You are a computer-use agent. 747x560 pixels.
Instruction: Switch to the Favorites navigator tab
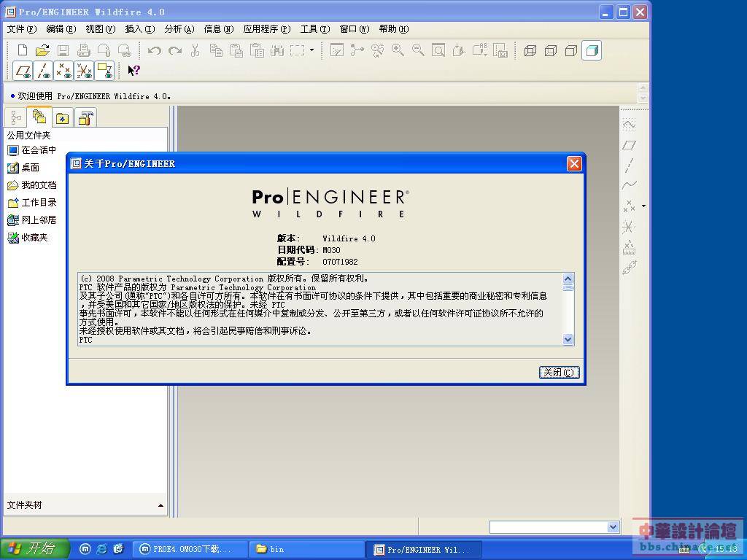pos(63,117)
